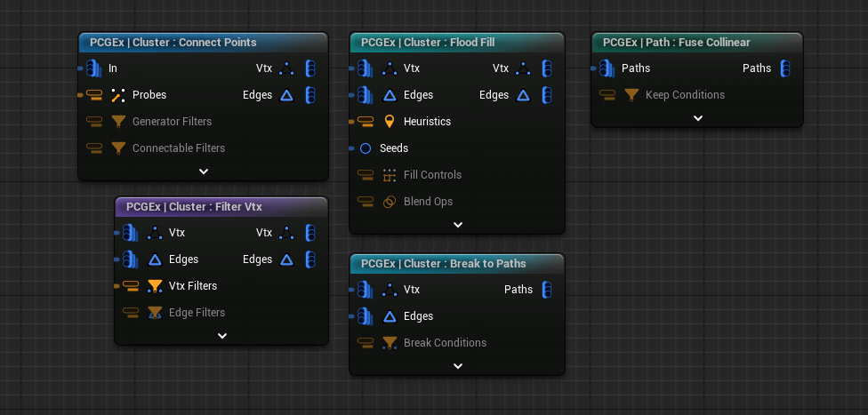Viewport: 868px width, 415px height.
Task: Click the Edge Filters icon on Filter Vtx
Action: 155,313
